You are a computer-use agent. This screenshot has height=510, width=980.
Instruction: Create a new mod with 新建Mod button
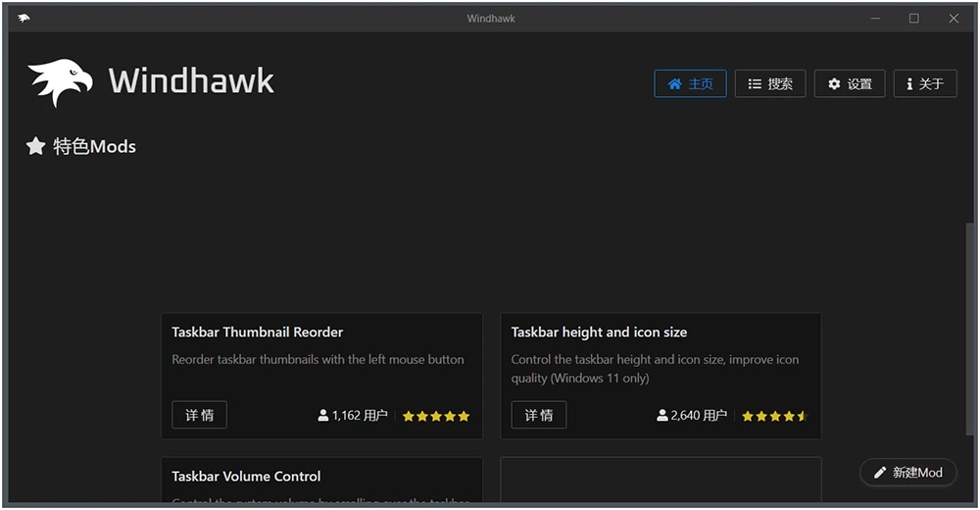[908, 473]
